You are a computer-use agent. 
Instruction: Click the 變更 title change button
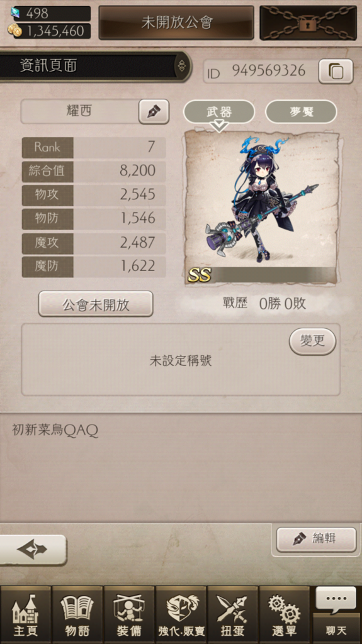coord(313,341)
